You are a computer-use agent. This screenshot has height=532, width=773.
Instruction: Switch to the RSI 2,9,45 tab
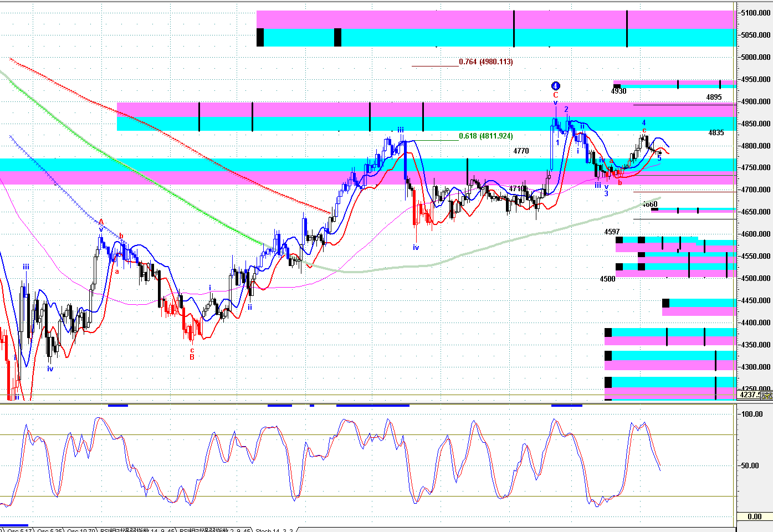[215, 530]
